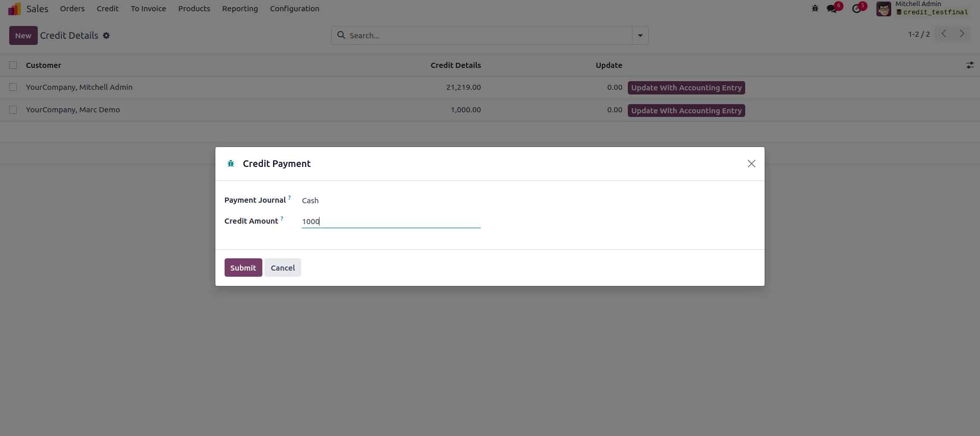This screenshot has width=980, height=436.
Task: Open the Products menu
Action: [194, 9]
